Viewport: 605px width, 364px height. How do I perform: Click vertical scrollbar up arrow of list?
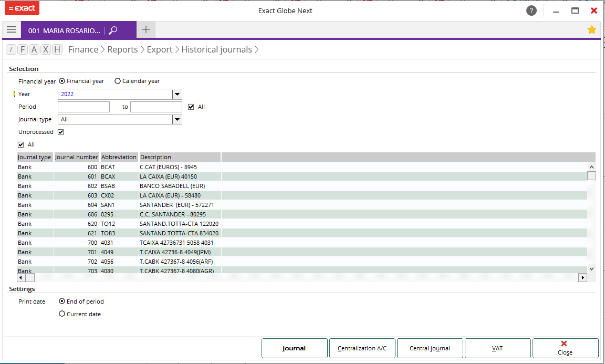[591, 167]
